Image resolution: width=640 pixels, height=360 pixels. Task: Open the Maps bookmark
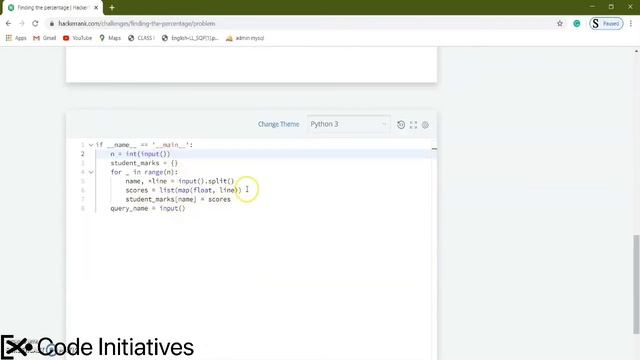click(x=110, y=38)
